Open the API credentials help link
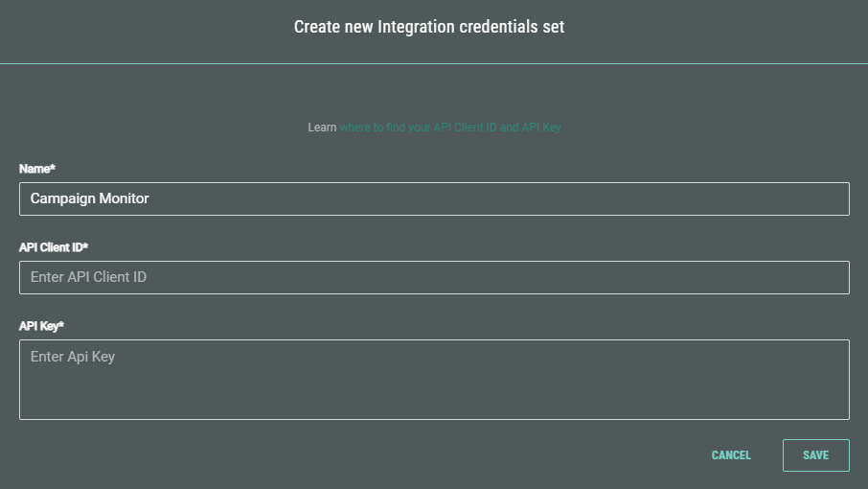Viewport: 868px width, 489px height. tap(449, 128)
